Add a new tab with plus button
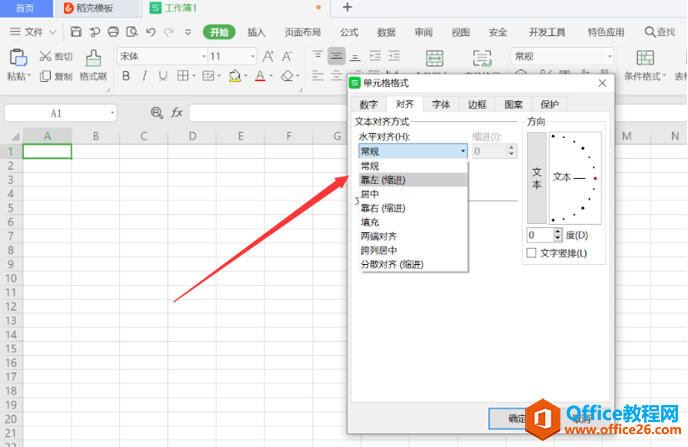This screenshot has width=688, height=447. [347, 7]
